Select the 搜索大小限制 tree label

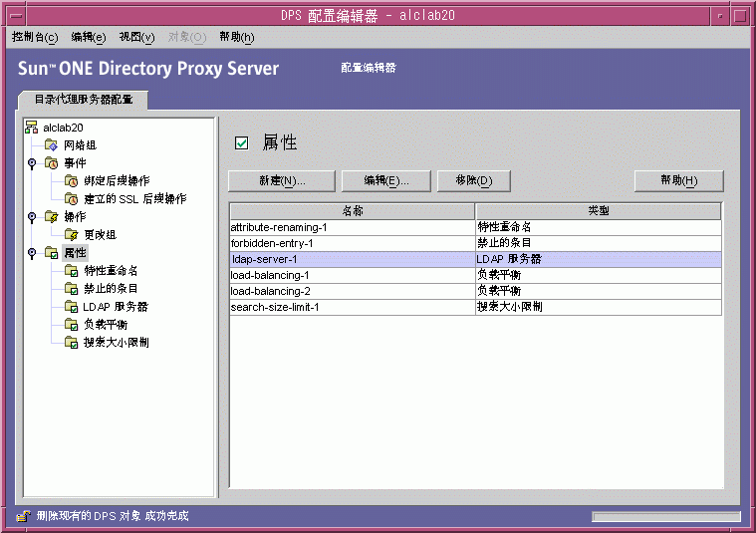(x=117, y=342)
